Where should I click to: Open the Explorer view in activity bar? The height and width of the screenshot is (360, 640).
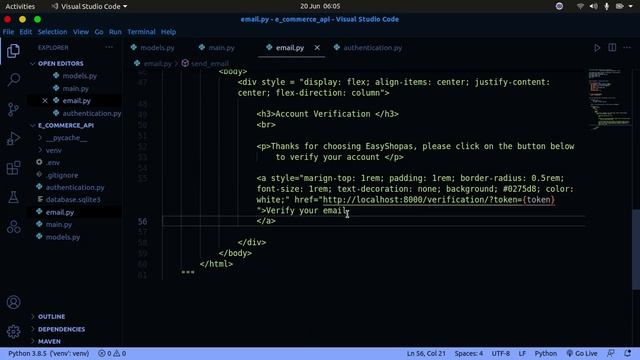[x=13, y=51]
